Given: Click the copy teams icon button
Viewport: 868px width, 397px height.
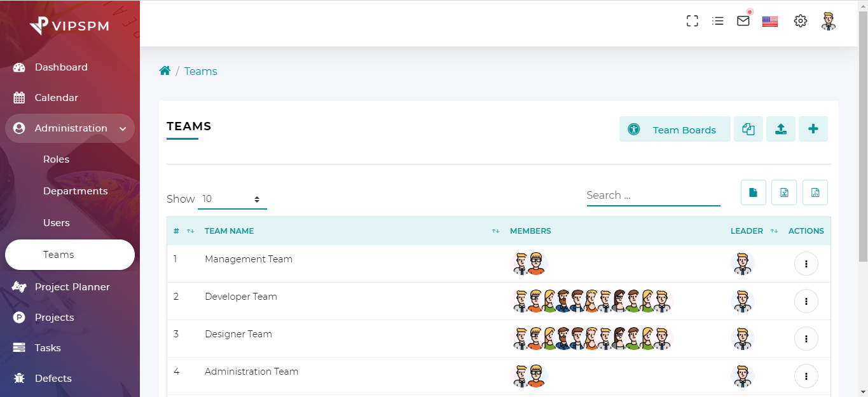Looking at the screenshot, I should 748,129.
